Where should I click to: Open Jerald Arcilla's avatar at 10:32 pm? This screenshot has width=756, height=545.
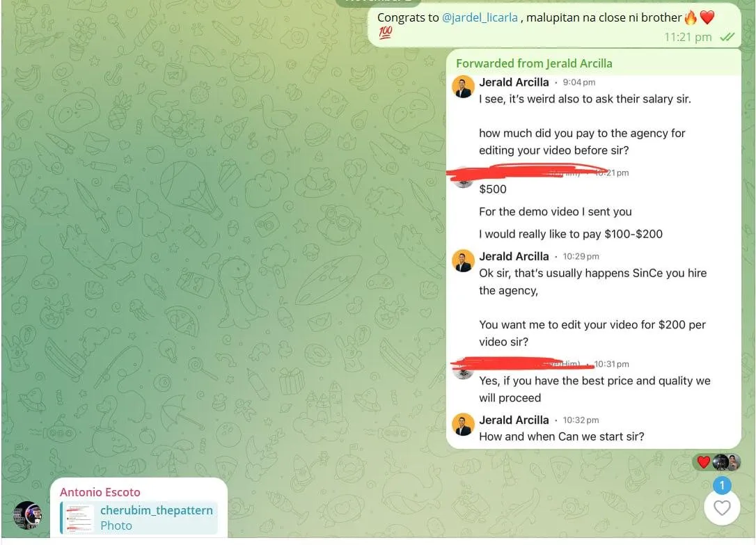[x=463, y=425]
